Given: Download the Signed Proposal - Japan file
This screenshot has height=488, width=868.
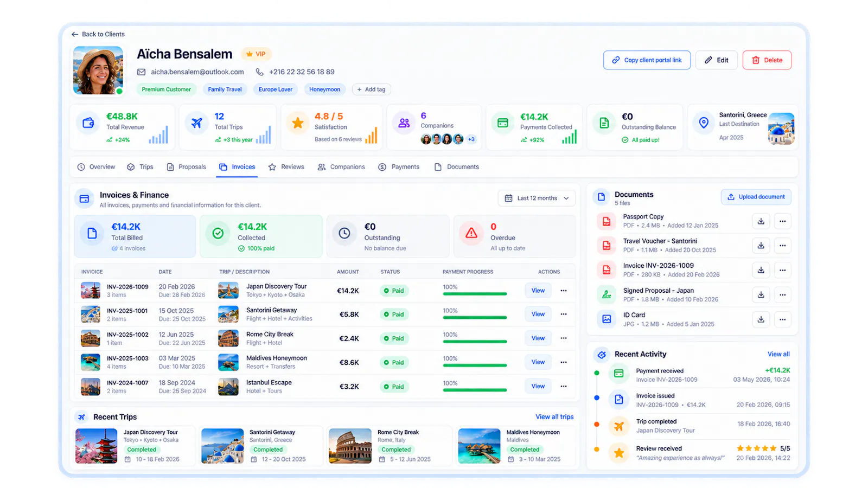Looking at the screenshot, I should click(x=761, y=295).
